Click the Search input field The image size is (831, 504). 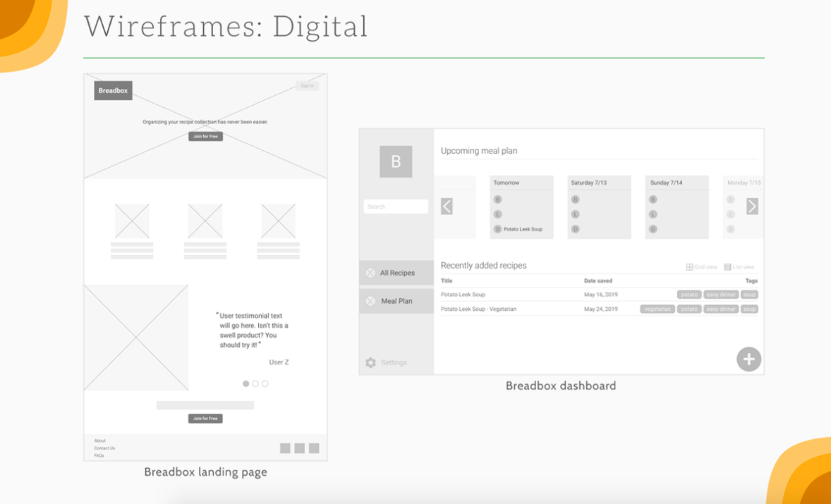(x=396, y=206)
